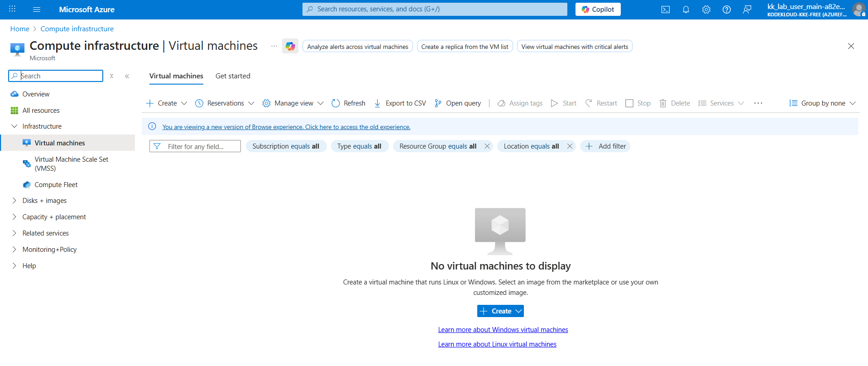Click the Subscription equals all filter

286,146
